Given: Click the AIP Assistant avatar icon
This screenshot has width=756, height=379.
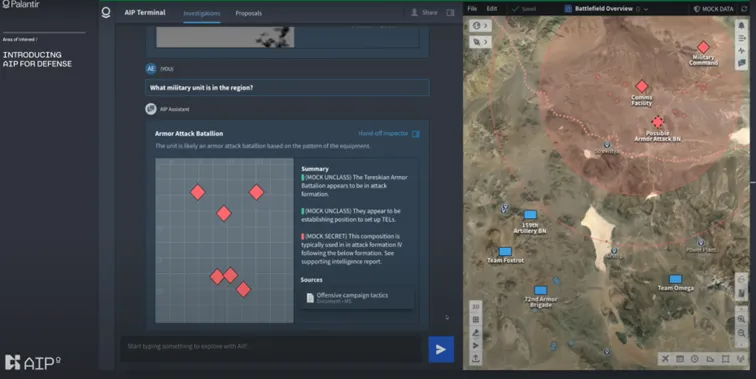Looking at the screenshot, I should point(151,109).
